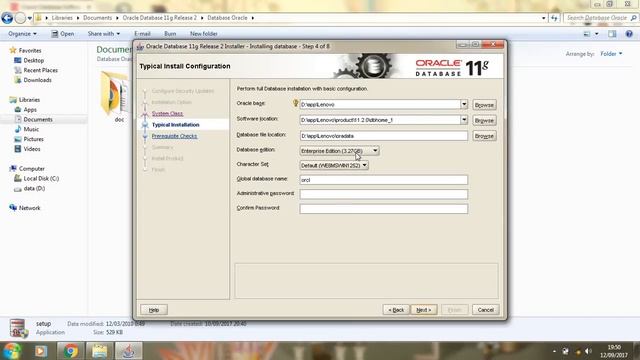This screenshot has height=360, width=640.
Task: Toggle the preview pane icon
Action: pos(612,34)
